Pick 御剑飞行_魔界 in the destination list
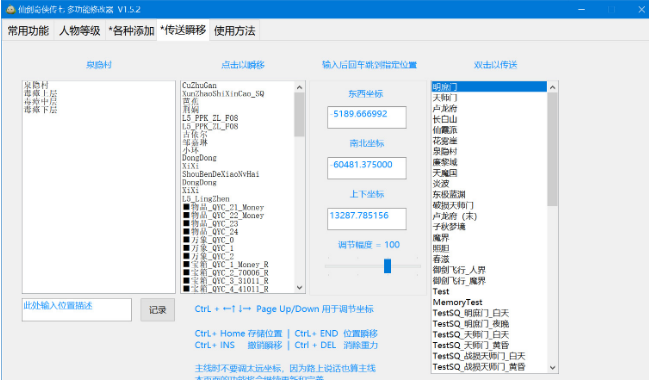Image resolution: width=649 pixels, height=380 pixels. tap(459, 281)
